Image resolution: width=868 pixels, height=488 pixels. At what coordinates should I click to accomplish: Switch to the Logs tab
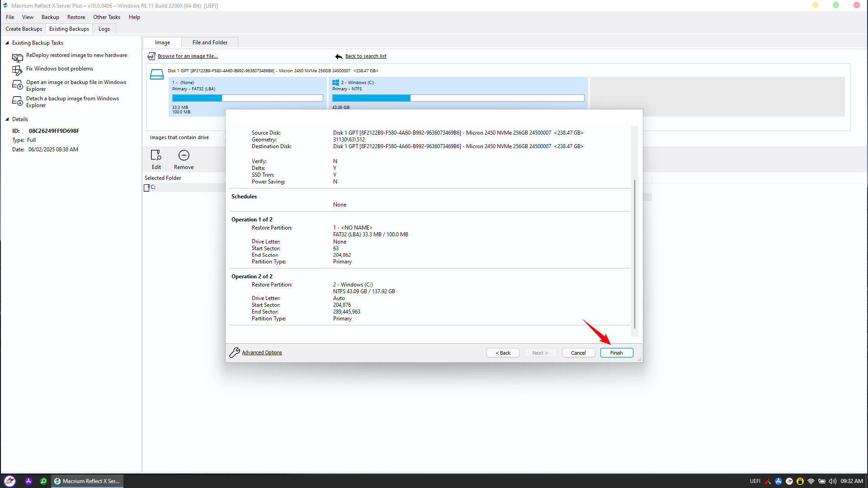point(104,29)
